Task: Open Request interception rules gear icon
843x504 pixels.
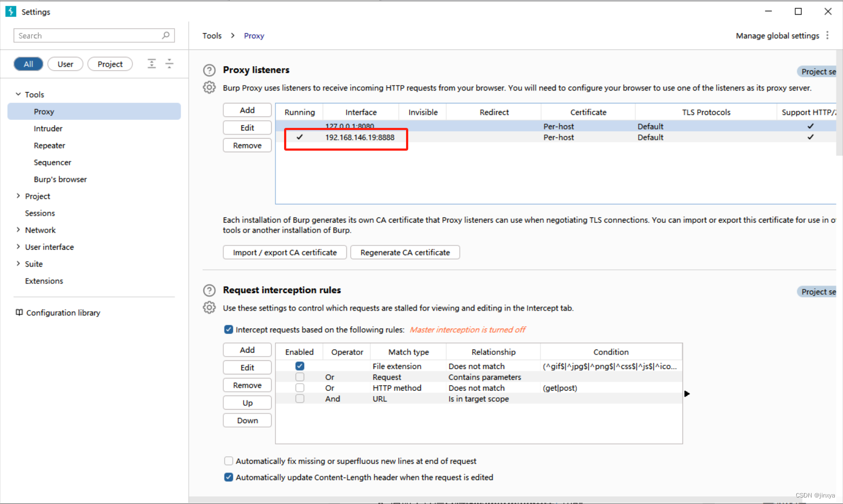Action: pyautogui.click(x=209, y=308)
